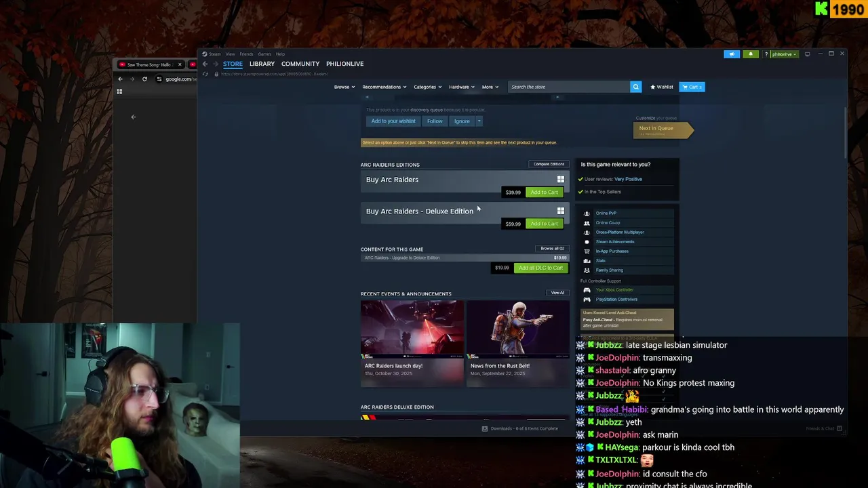Go forward with Steam's forward arrow
The height and width of the screenshot is (488, 868).
click(x=214, y=64)
